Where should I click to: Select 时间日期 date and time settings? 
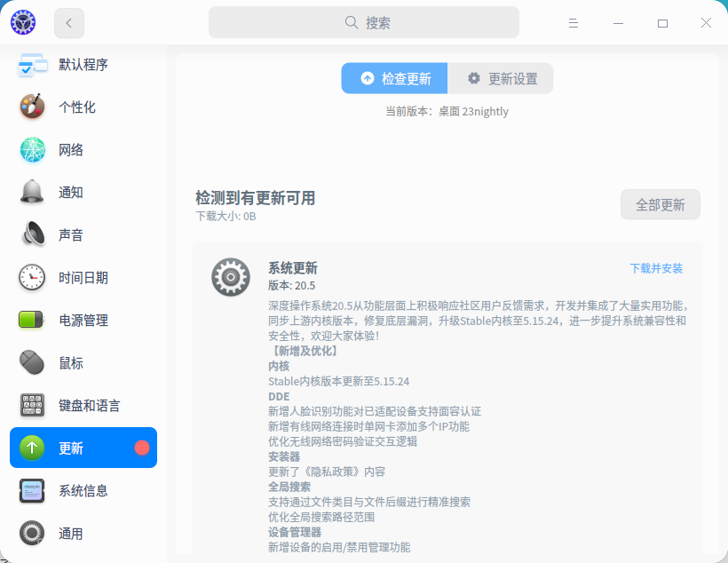(x=83, y=277)
